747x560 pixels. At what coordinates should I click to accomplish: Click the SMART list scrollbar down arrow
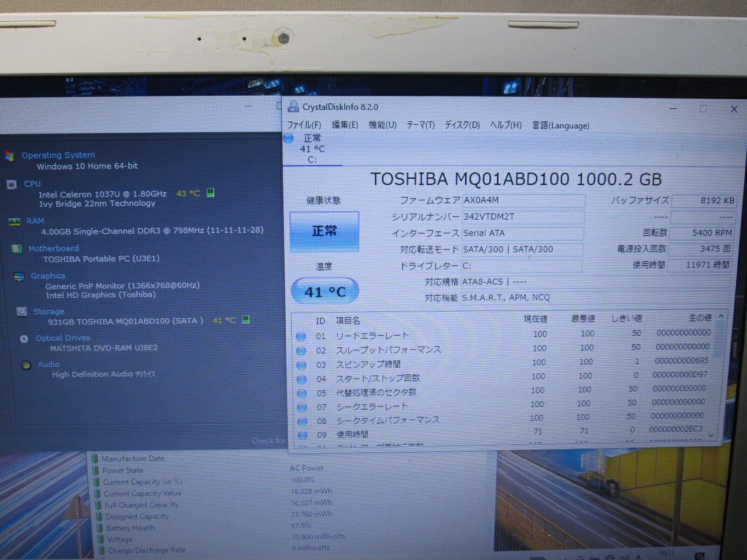point(711,435)
